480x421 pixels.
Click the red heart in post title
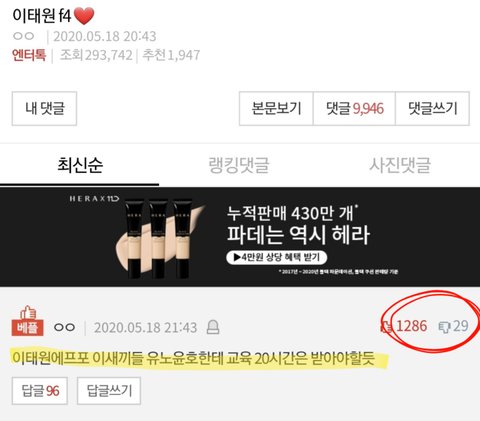coord(84,15)
